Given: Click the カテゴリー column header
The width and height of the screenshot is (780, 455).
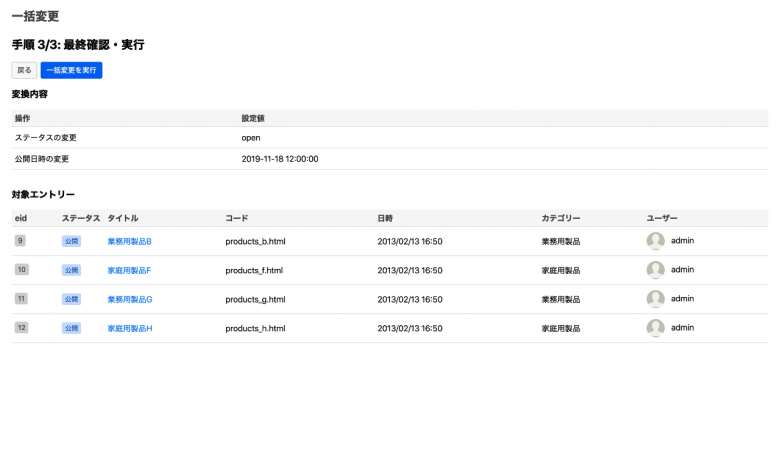Looking at the screenshot, I should [560, 218].
